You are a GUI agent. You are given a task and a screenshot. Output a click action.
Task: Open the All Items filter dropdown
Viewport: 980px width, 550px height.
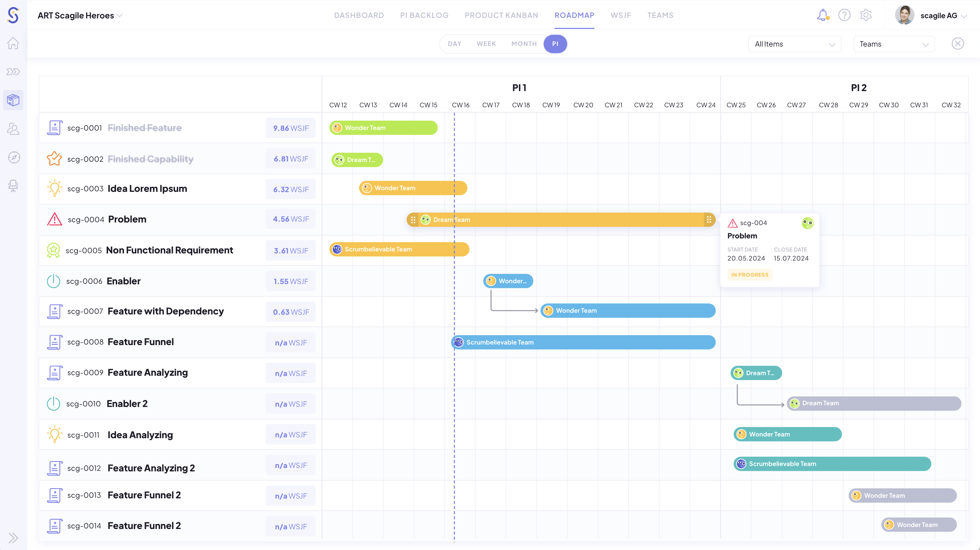tap(794, 44)
